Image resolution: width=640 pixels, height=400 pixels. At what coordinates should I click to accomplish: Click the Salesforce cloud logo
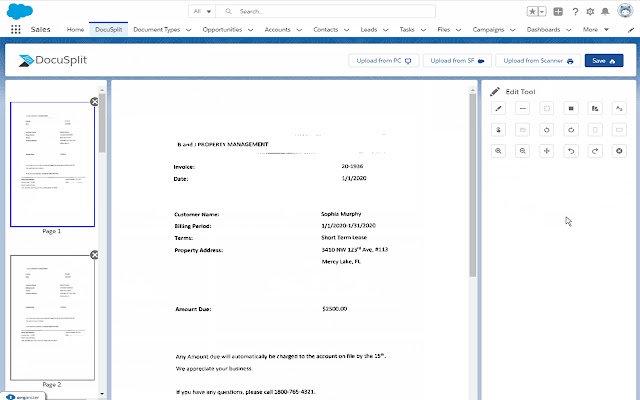pyautogui.click(x=20, y=11)
